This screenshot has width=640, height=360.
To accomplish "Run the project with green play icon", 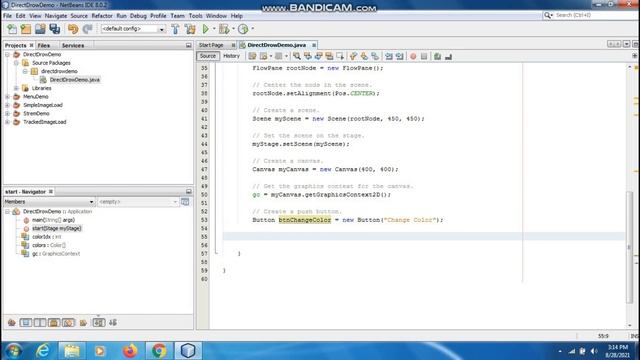I will coord(206,29).
